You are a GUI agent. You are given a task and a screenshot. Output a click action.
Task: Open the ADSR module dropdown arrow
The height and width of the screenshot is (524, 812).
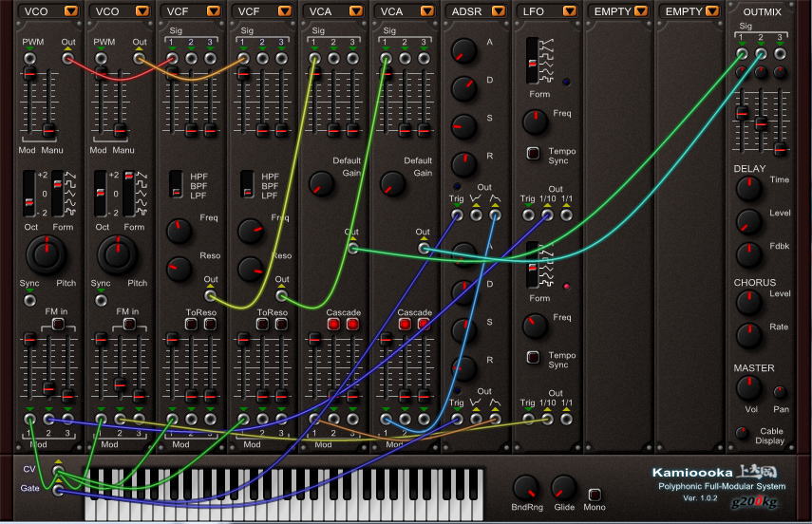[x=499, y=10]
